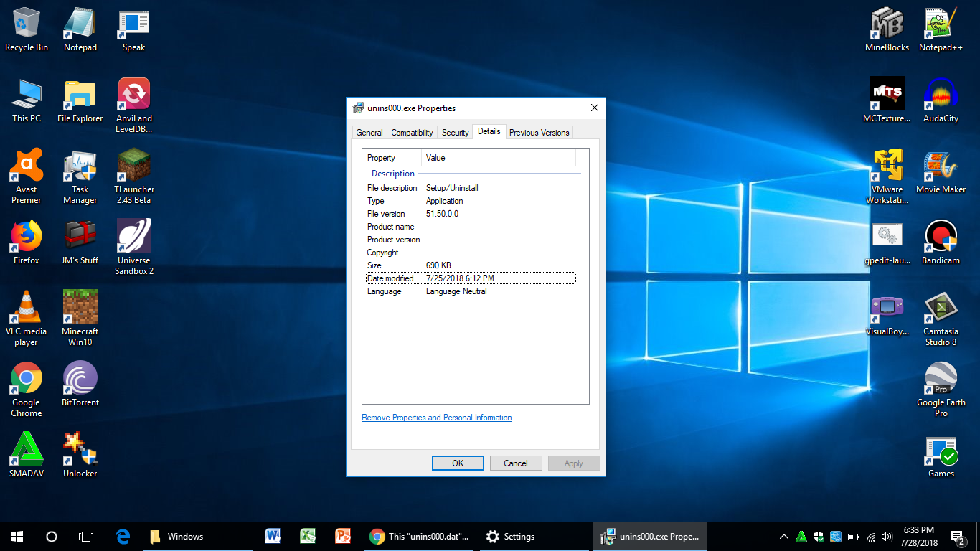Click the OK button

458,463
